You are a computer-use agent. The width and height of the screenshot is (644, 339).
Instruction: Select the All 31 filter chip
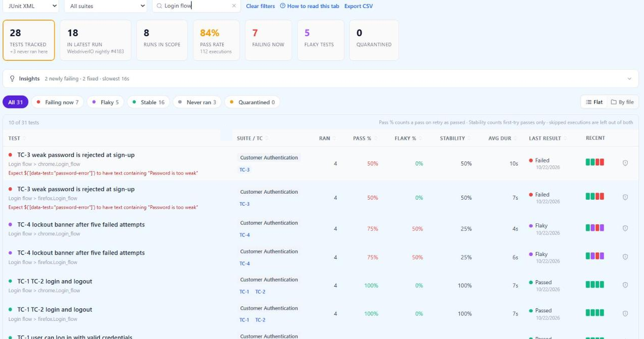(16, 102)
